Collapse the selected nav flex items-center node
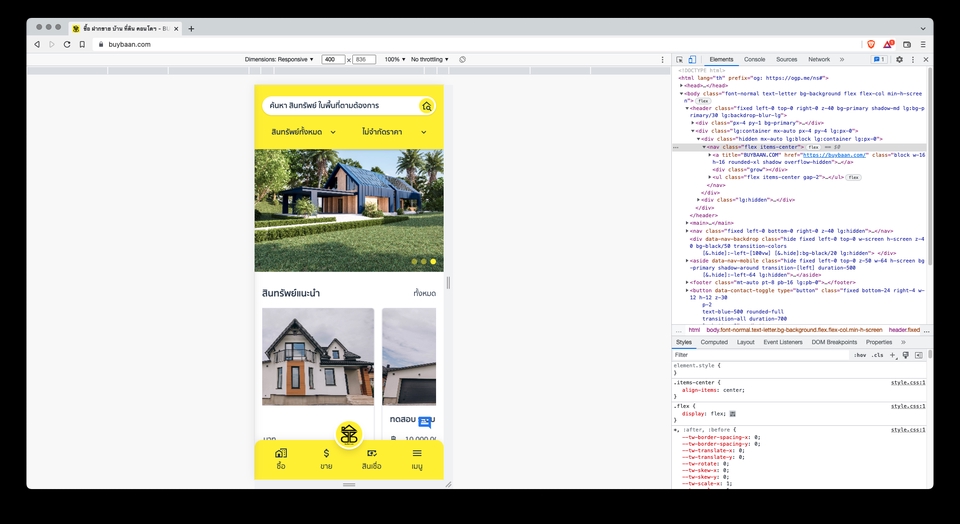960x524 pixels. [x=704, y=147]
